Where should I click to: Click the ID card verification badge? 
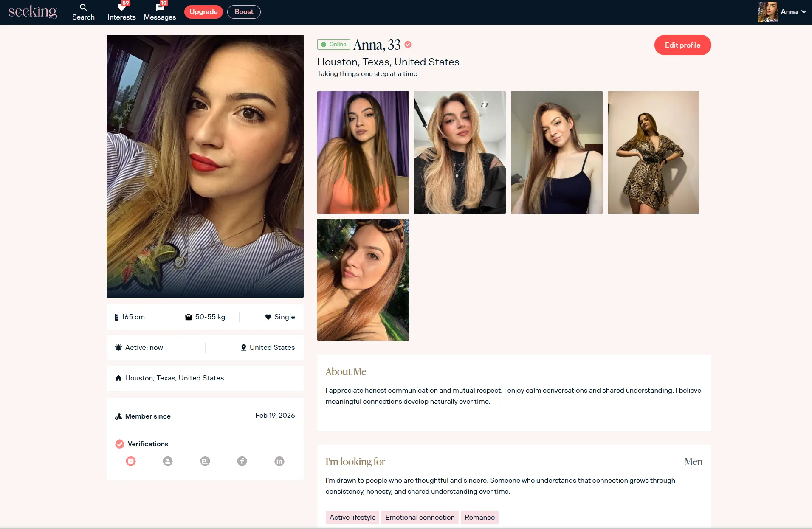[205, 461]
